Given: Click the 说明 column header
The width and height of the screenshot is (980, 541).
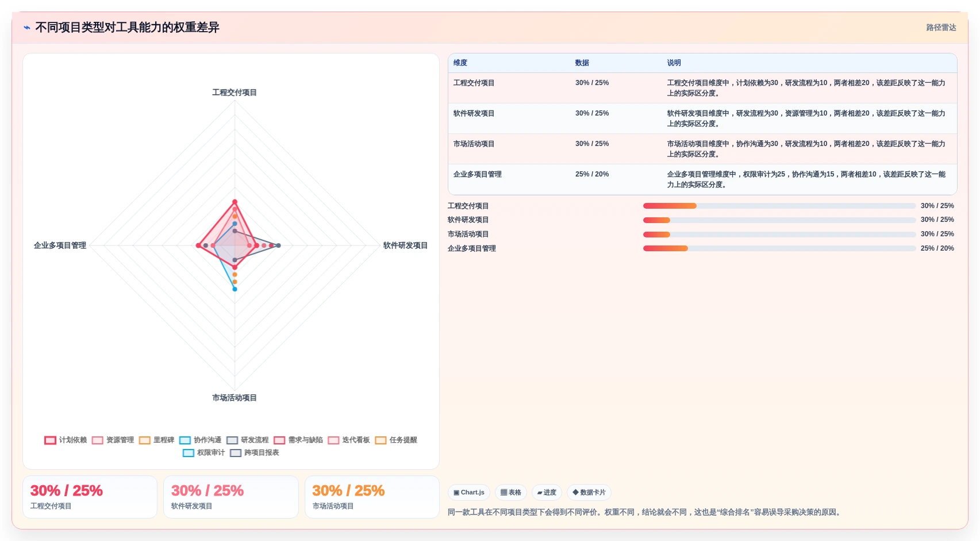Looking at the screenshot, I should point(674,63).
